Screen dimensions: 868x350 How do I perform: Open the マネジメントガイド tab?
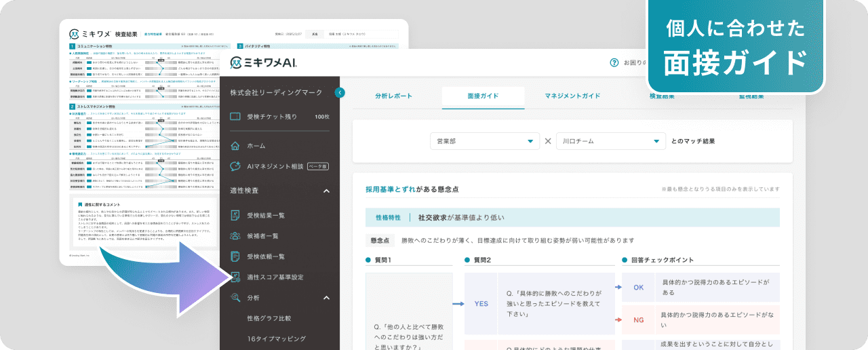point(572,96)
